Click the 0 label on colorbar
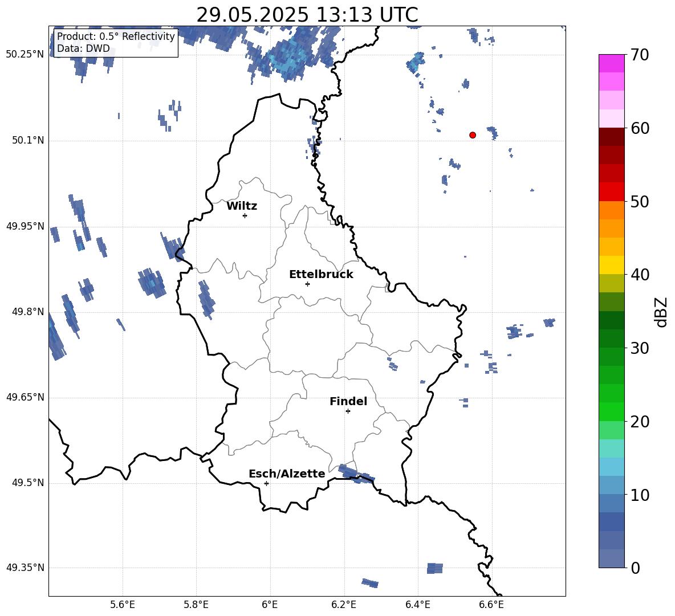This screenshot has width=675, height=616. (636, 568)
